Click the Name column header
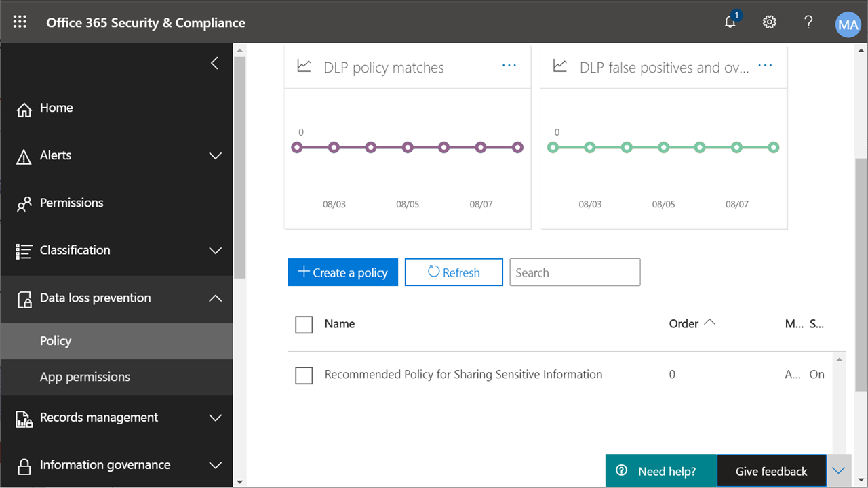The image size is (868, 488). 340,324
